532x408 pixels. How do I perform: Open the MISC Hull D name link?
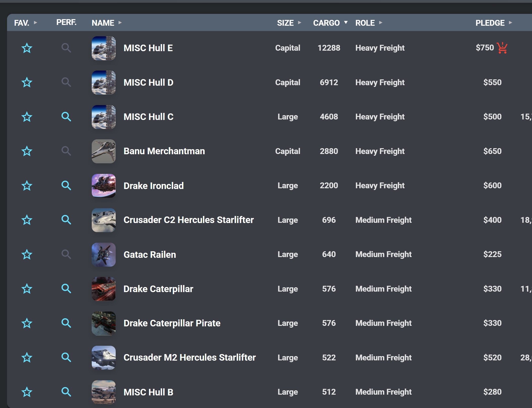point(148,82)
